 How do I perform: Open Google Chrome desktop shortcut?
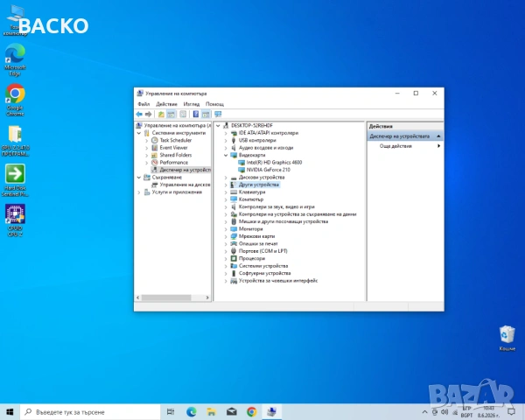click(x=15, y=100)
